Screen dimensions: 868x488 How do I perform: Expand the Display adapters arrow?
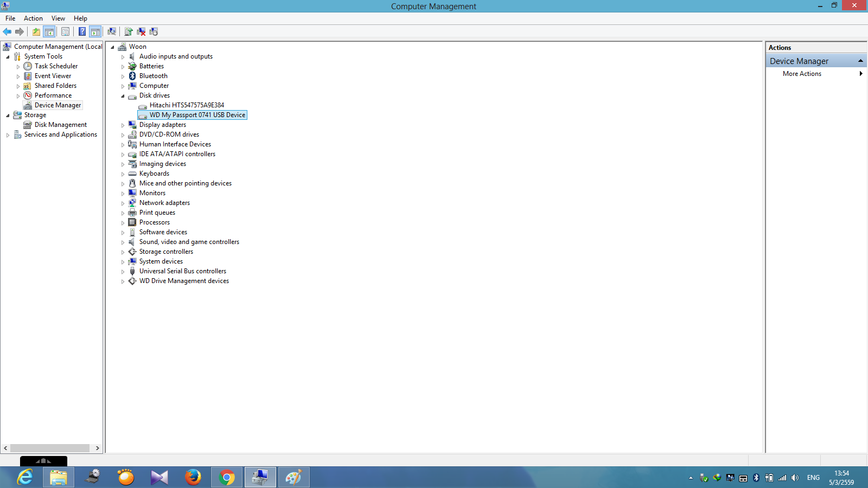point(123,125)
